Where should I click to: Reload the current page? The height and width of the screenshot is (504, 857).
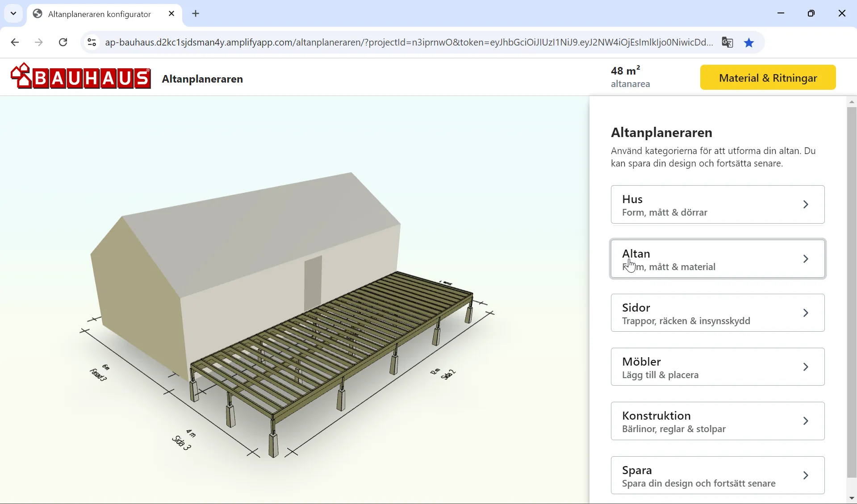63,42
